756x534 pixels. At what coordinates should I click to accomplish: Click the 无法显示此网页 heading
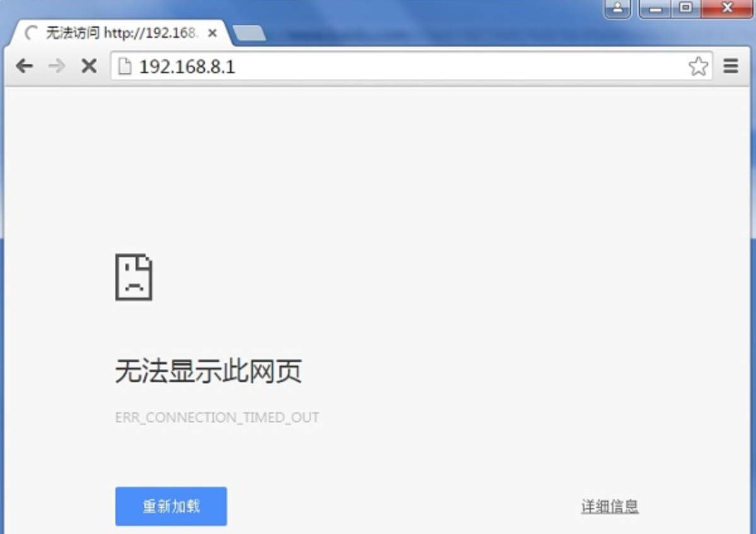pos(208,371)
